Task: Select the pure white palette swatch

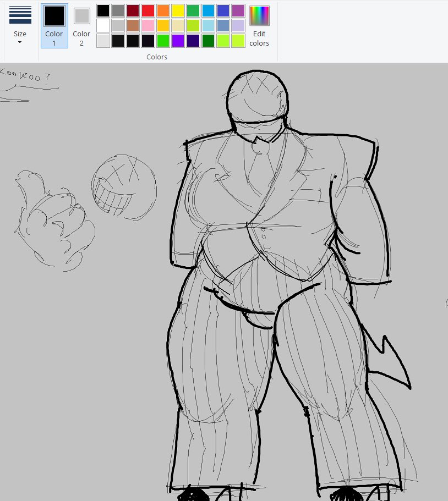Action: pos(103,25)
